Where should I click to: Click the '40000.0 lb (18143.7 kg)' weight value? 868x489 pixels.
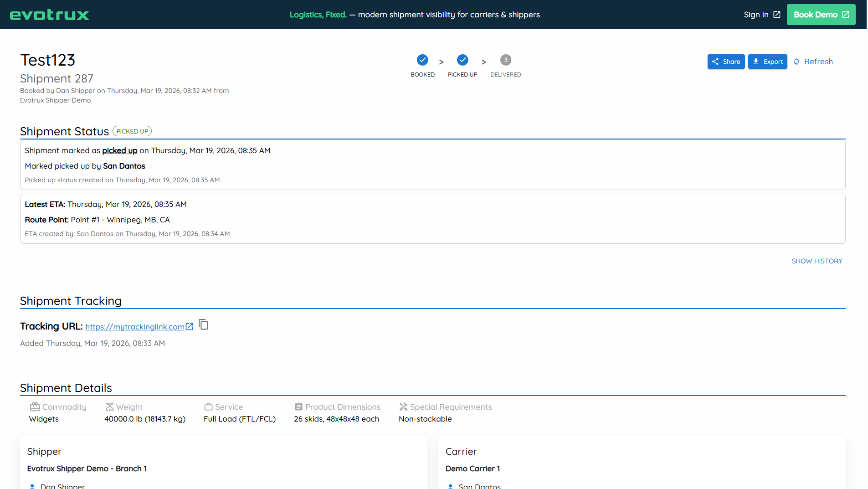(x=145, y=419)
